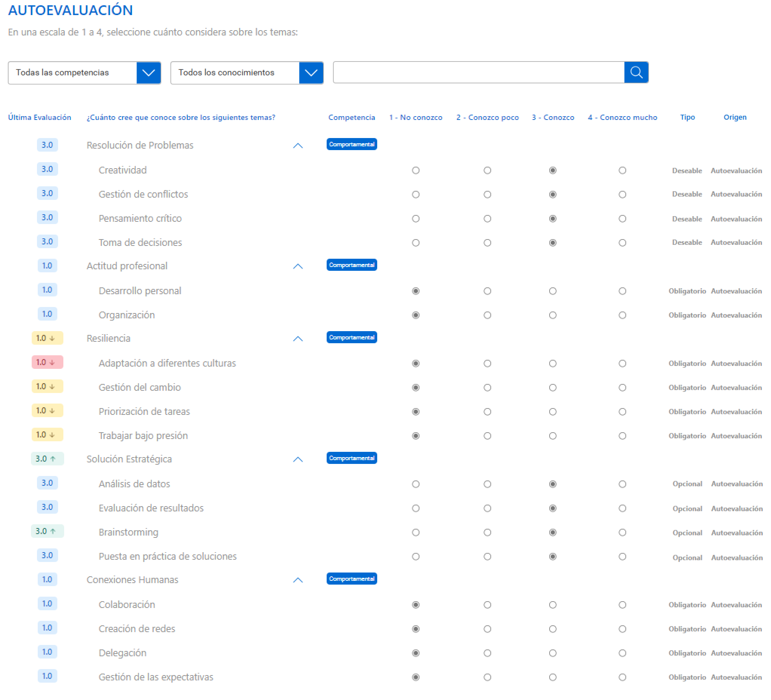Click the magnifying glass search button
This screenshot has width=771, height=700.
(x=636, y=72)
